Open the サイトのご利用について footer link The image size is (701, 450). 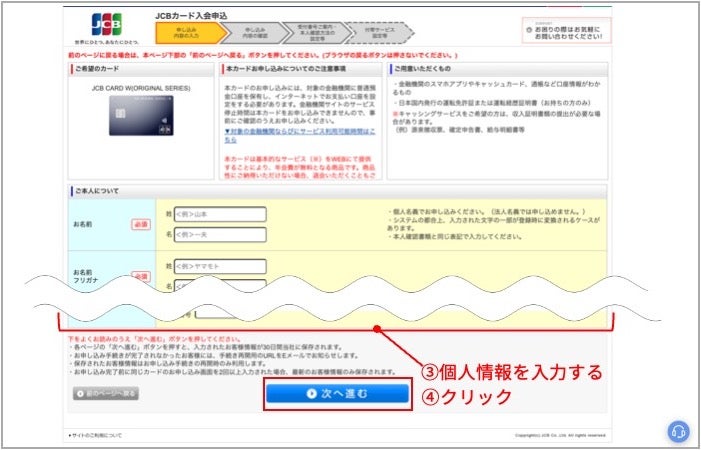point(95,436)
